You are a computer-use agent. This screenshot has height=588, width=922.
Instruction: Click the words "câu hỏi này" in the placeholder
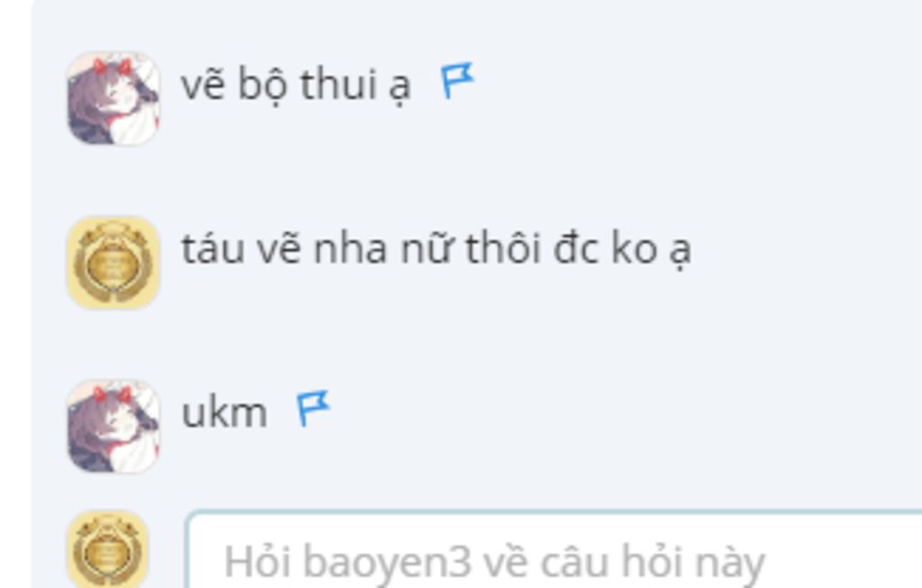(653, 562)
